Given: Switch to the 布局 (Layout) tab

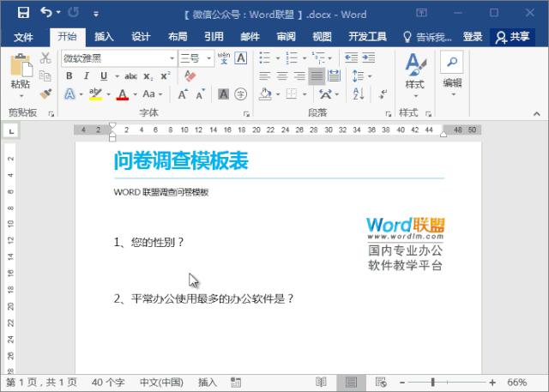Looking at the screenshot, I should coord(178,37).
